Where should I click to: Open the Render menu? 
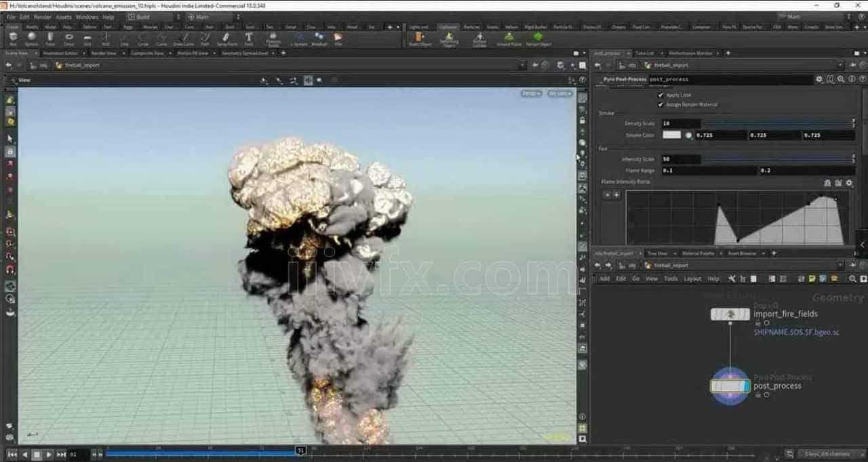pos(42,17)
